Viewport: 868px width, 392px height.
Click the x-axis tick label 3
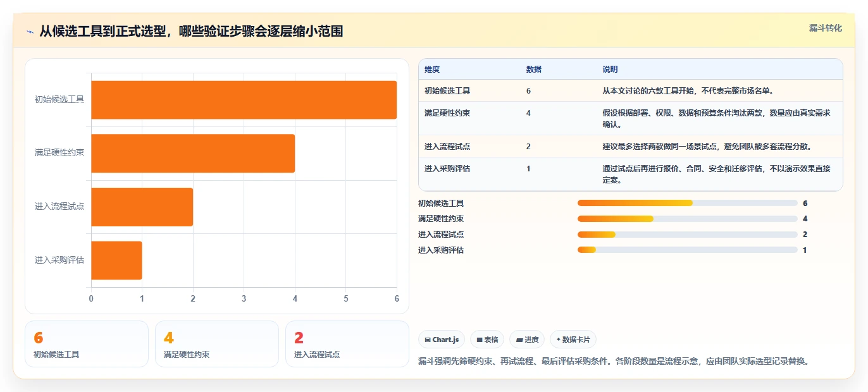(244, 298)
